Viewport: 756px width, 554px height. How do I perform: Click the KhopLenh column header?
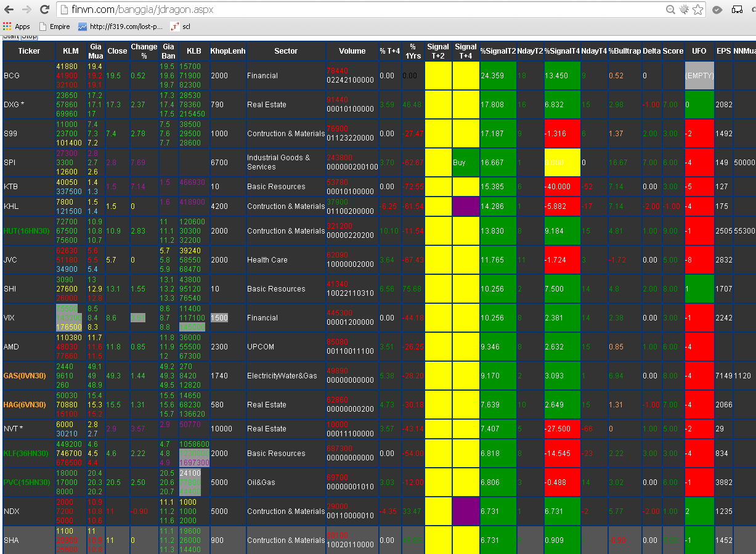(x=228, y=51)
